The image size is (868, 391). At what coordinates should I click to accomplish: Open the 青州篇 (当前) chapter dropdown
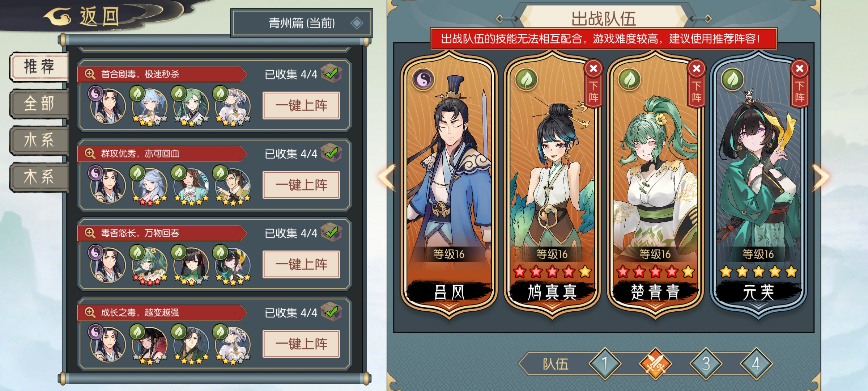(302, 23)
